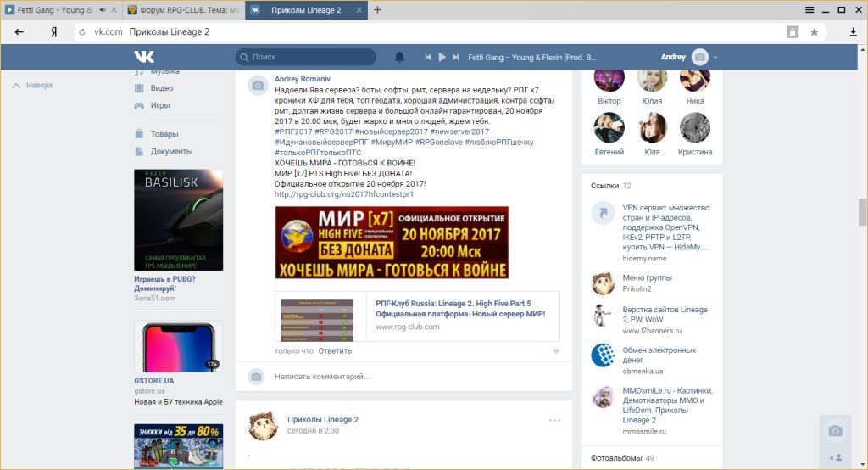
Task: Open the Фотоальбомы section header
Action: tap(617, 458)
